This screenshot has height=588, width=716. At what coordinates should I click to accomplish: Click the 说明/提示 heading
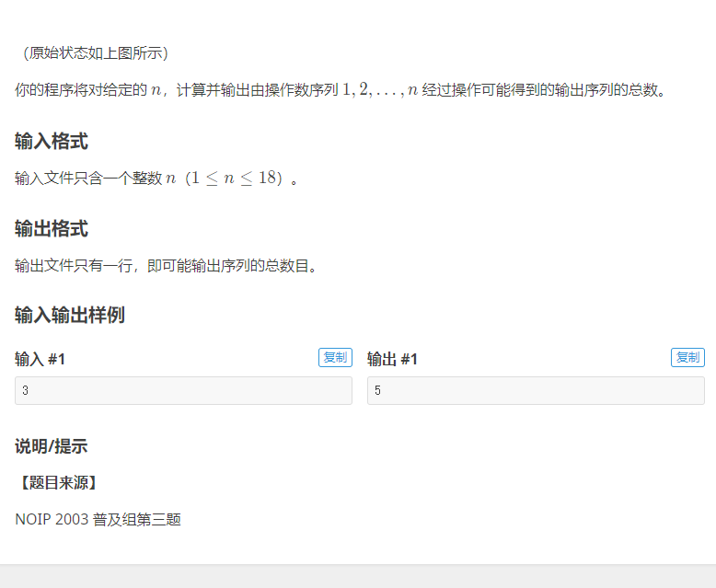point(52,446)
